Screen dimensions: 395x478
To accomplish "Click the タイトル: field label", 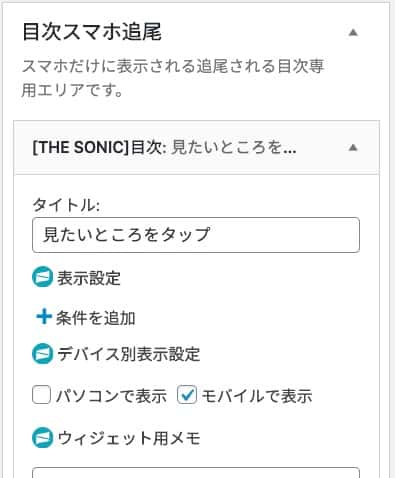I will tap(66, 204).
